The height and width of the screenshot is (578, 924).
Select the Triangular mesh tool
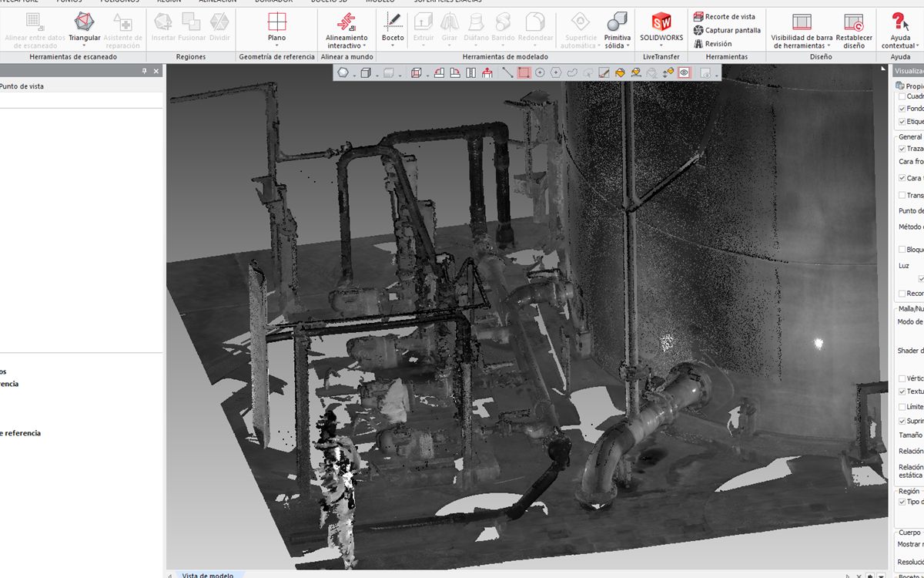pos(84,26)
